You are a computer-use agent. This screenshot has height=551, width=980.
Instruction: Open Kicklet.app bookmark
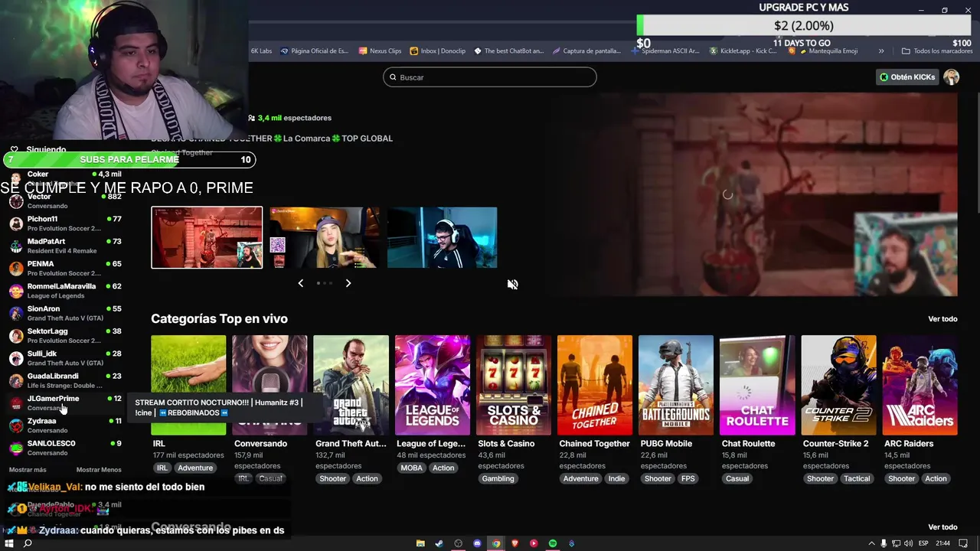(743, 51)
